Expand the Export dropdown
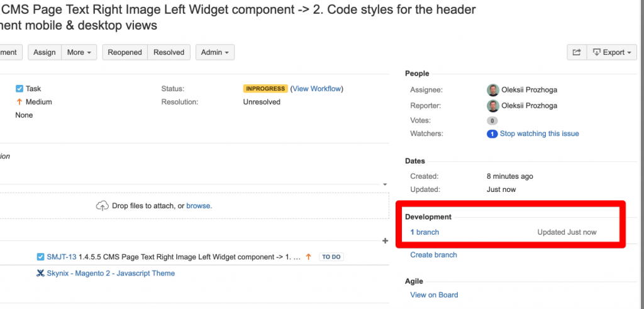This screenshot has width=644, height=309. click(612, 52)
